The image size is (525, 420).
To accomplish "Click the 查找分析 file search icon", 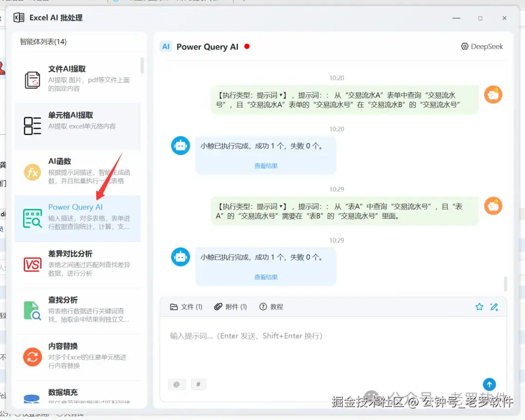I will tap(33, 311).
